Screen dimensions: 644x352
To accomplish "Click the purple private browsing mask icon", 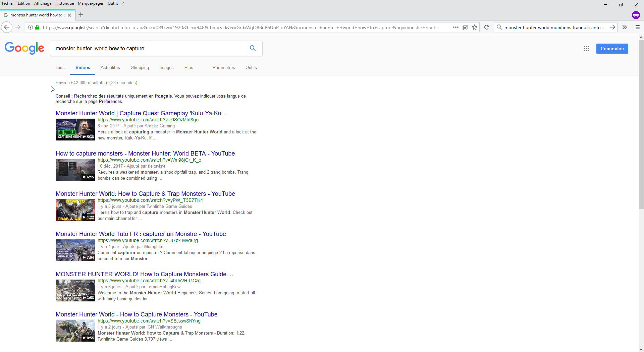I will (636, 15).
